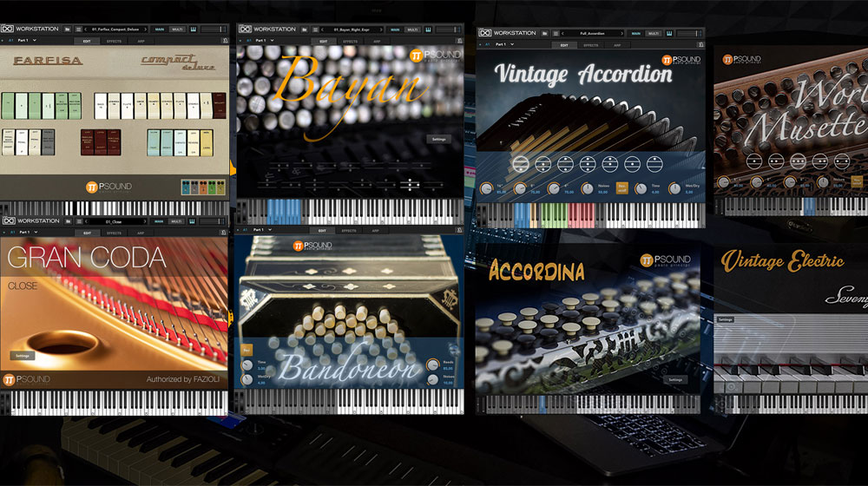The height and width of the screenshot is (486, 868).
Task: Click the 16' knob in Vintage Accordion
Action: point(486,188)
